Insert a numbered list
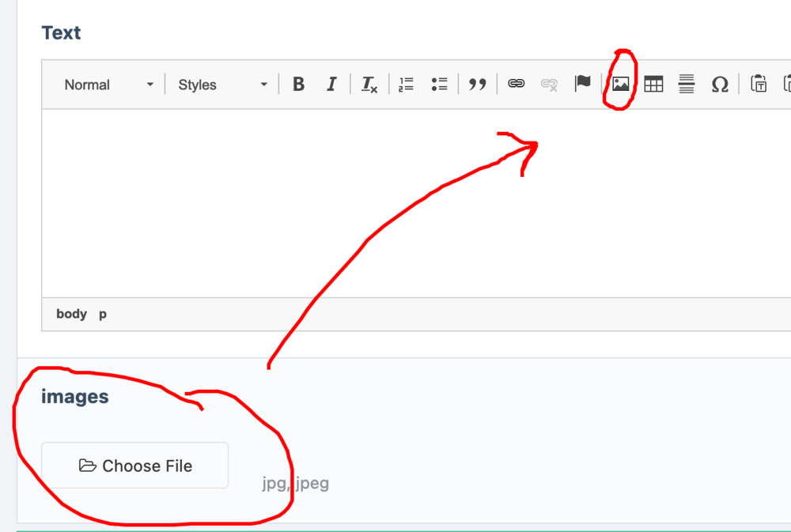791x532 pixels. click(x=407, y=85)
